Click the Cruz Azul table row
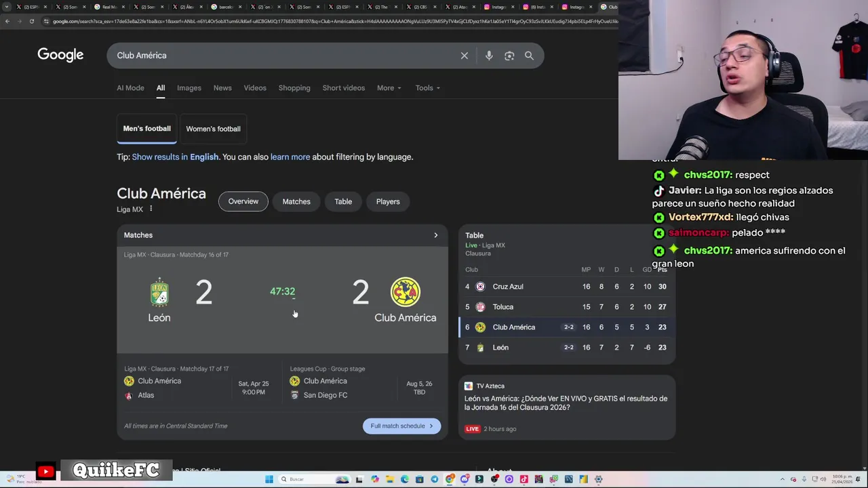The image size is (868, 488). pos(566,287)
